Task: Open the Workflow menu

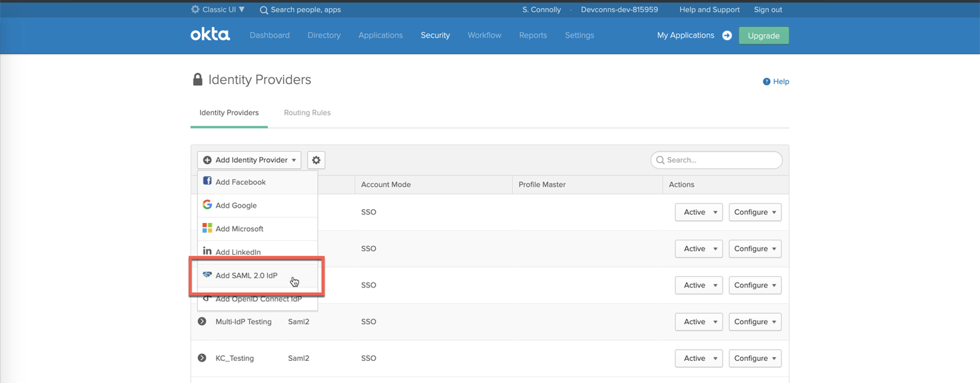Action: tap(484, 35)
